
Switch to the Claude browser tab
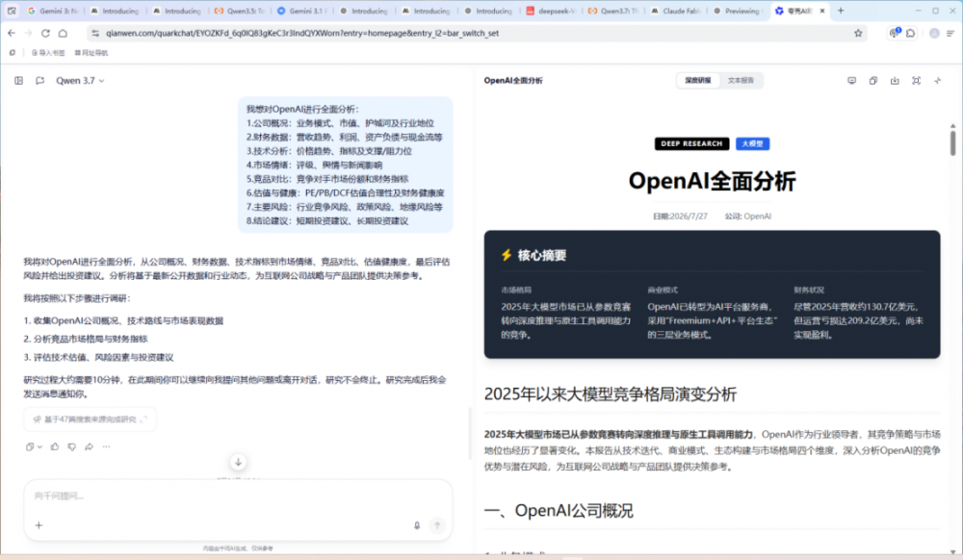pyautogui.click(x=676, y=11)
